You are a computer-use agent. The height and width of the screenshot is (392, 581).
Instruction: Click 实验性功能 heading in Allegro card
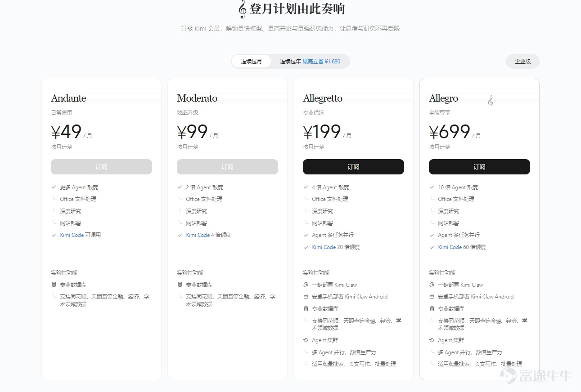coord(442,273)
